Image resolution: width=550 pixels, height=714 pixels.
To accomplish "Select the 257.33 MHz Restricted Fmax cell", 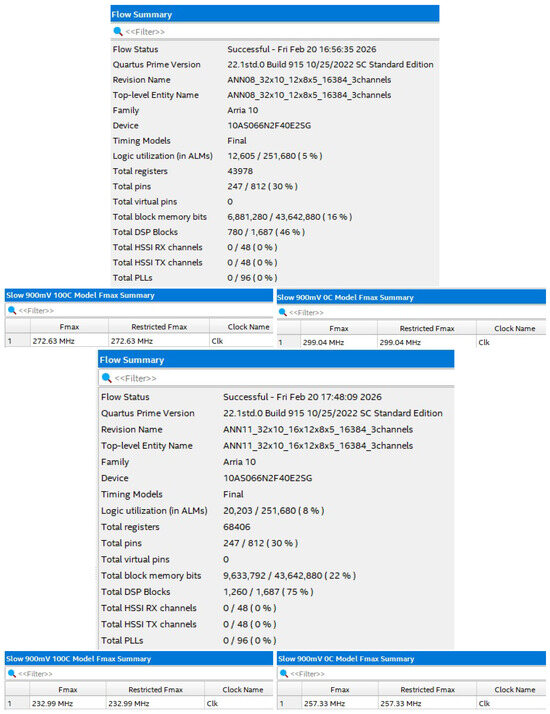I will [427, 704].
